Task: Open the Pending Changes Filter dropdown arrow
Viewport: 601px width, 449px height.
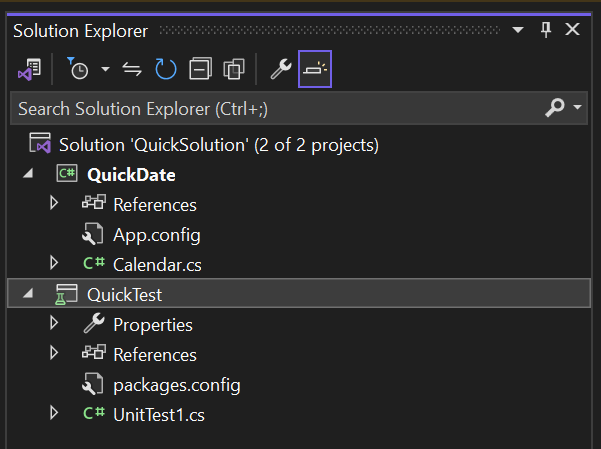Action: point(105,70)
